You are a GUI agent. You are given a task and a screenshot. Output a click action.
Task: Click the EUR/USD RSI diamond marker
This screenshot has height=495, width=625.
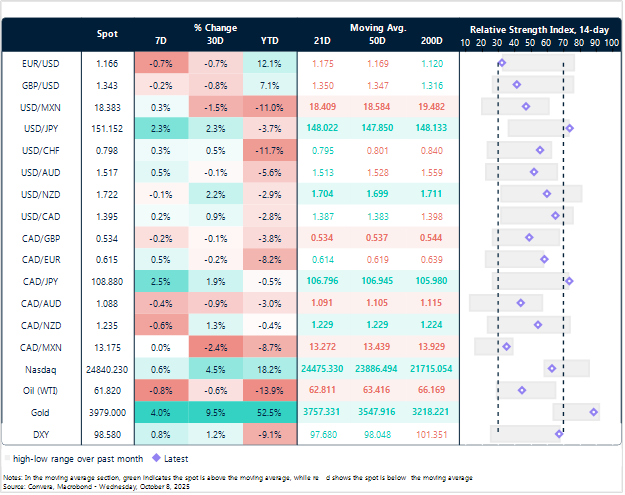[501, 63]
